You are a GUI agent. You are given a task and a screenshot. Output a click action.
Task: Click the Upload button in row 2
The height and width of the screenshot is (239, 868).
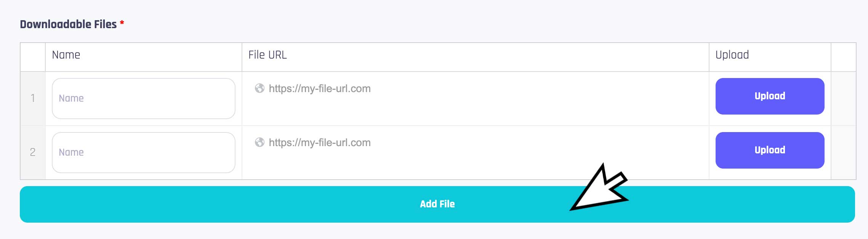click(770, 150)
